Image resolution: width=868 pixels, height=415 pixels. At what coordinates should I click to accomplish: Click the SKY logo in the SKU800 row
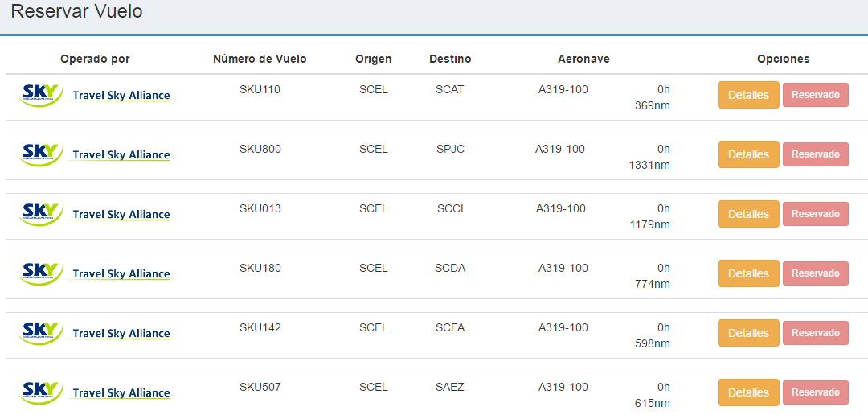[x=40, y=154]
